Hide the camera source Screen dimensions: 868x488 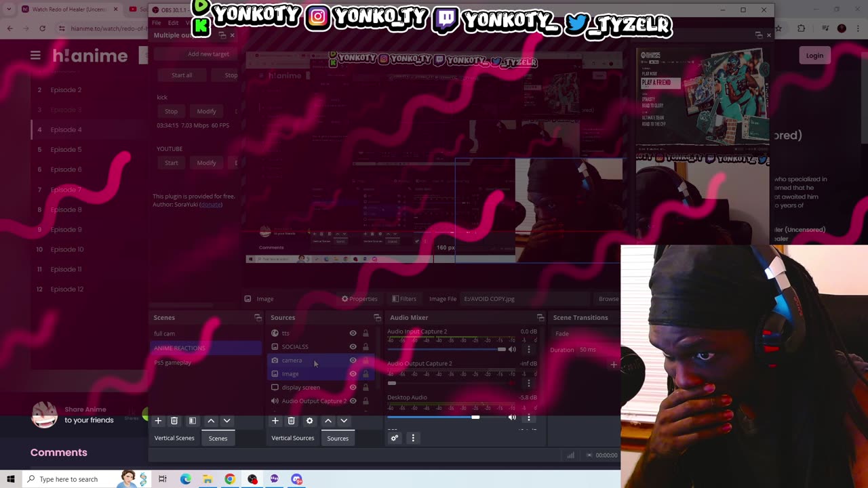[x=353, y=361]
